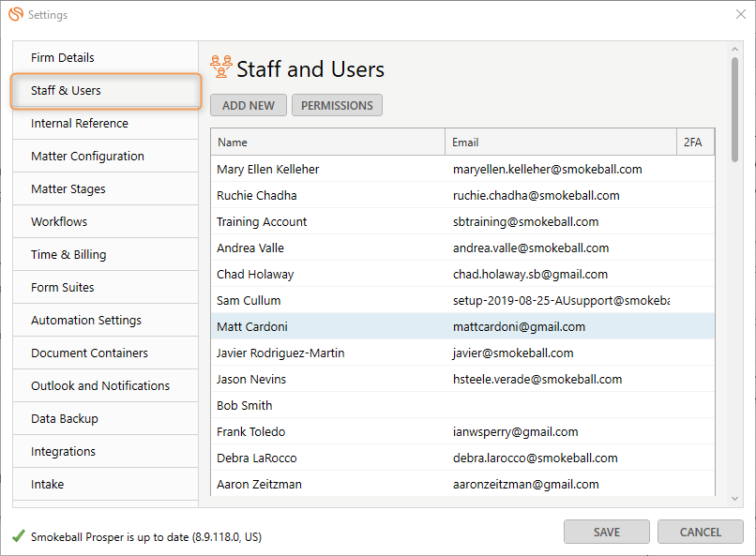The width and height of the screenshot is (756, 556).
Task: Select the Bob Smith row
Action: click(462, 405)
